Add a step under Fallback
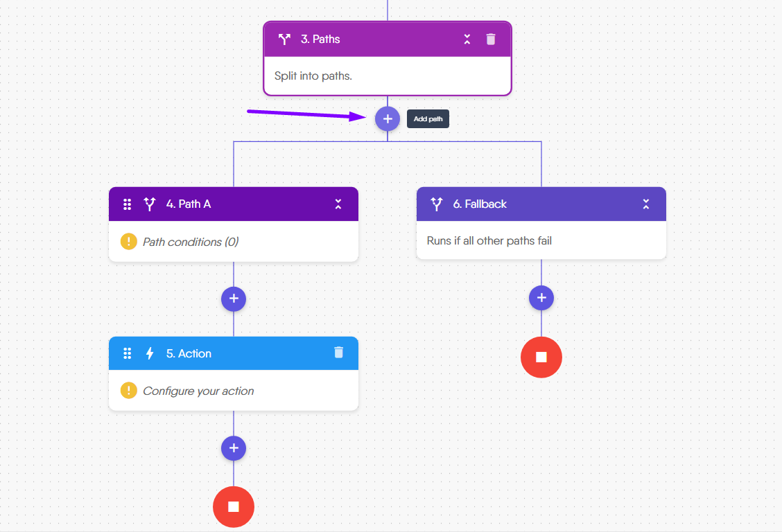 click(x=541, y=298)
